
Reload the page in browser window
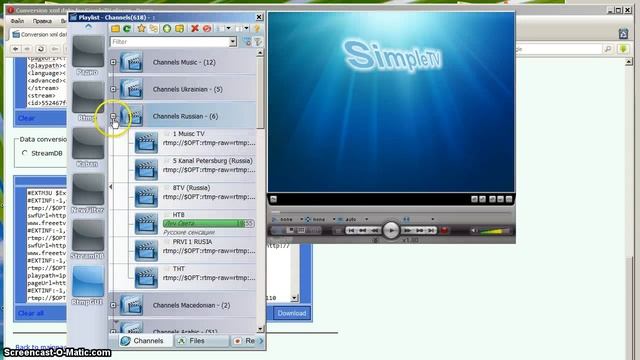[41, 49]
